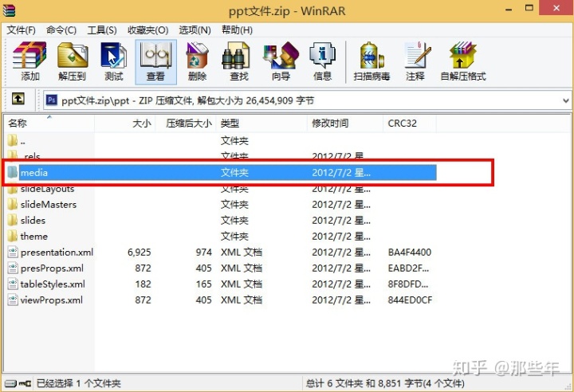Open the 帮助(H) menu
The height and width of the screenshot is (392, 574).
coord(237,30)
